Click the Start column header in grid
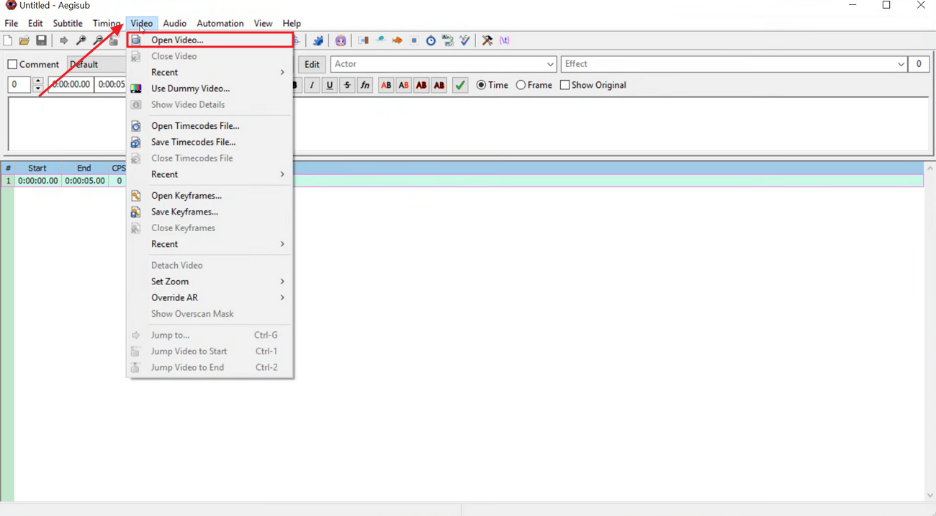The image size is (936, 516). point(37,168)
